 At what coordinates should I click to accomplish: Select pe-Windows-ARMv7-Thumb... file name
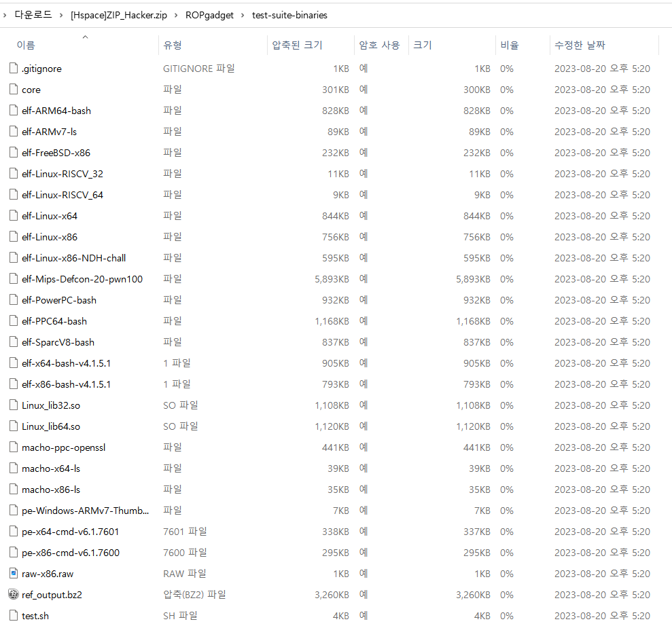(x=86, y=511)
